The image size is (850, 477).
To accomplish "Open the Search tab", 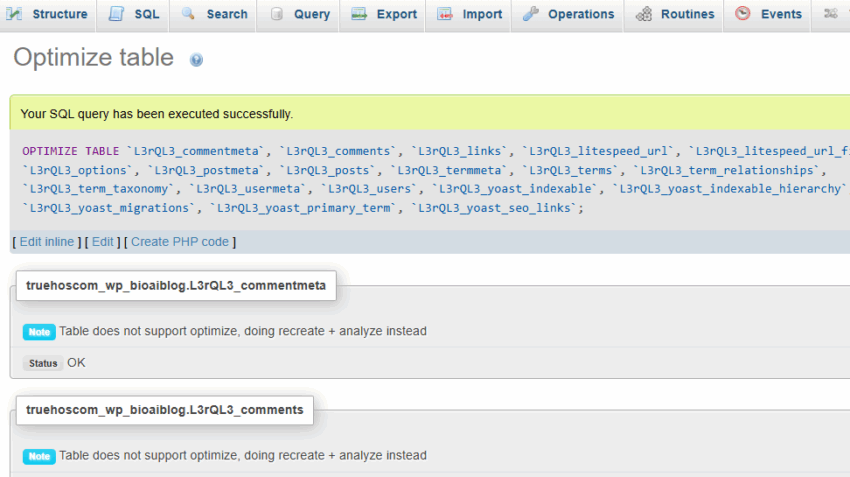I will (212, 14).
